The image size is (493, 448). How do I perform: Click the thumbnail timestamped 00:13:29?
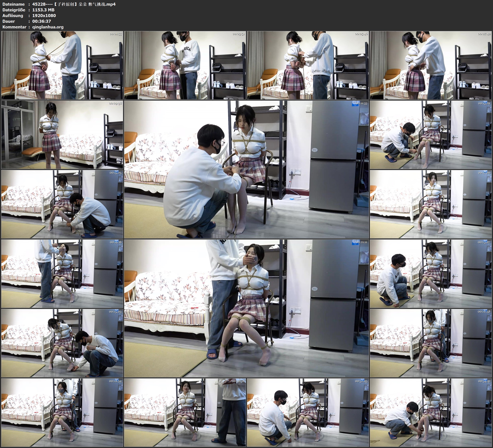click(430, 134)
